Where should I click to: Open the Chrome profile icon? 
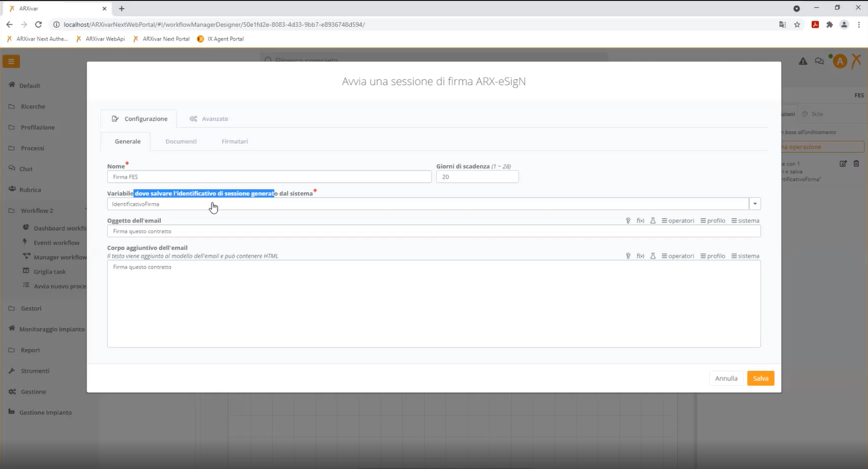point(843,25)
